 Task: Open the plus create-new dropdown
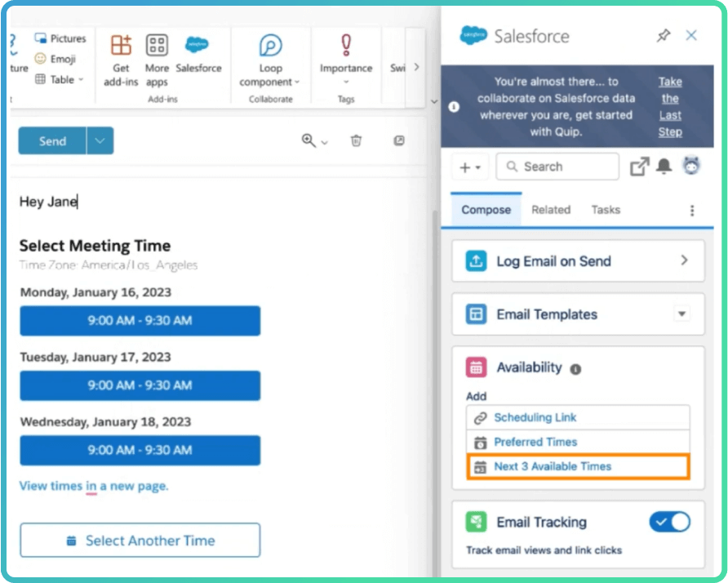(x=470, y=167)
